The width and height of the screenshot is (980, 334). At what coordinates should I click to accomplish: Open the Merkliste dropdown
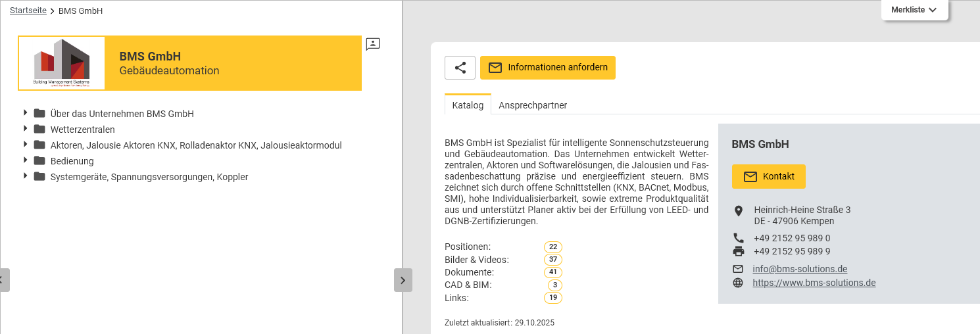[x=914, y=10]
